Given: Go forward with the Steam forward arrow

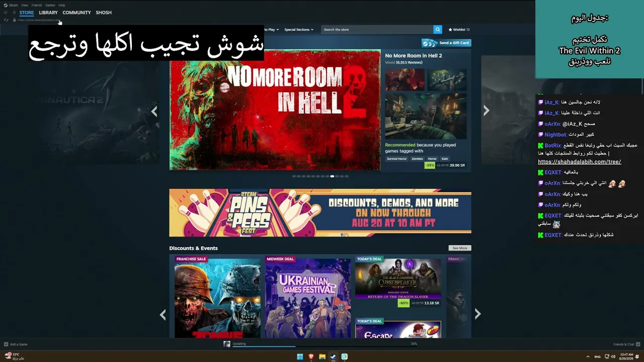Looking at the screenshot, I should tap(14, 13).
